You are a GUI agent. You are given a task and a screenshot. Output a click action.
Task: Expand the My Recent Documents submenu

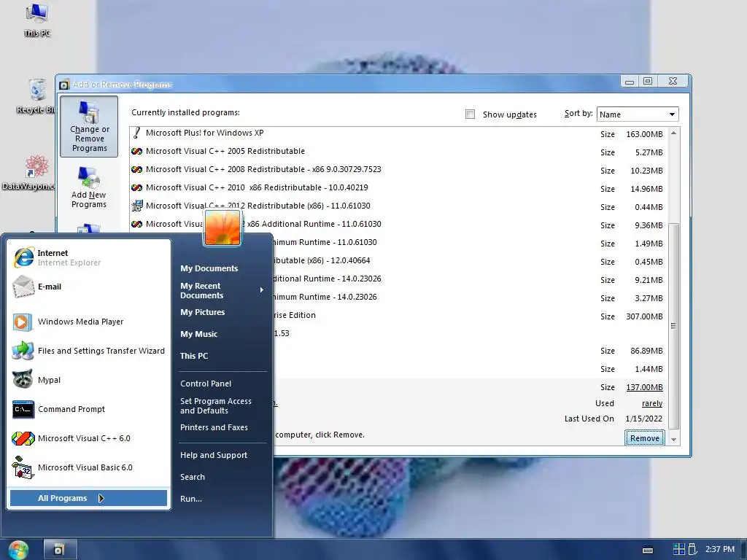(222, 290)
